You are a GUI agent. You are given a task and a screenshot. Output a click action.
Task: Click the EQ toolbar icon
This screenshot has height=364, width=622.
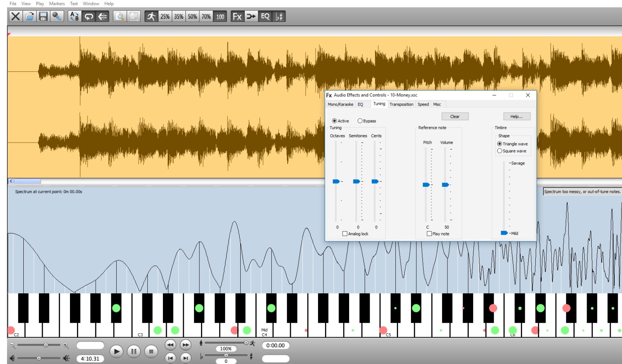click(x=265, y=16)
